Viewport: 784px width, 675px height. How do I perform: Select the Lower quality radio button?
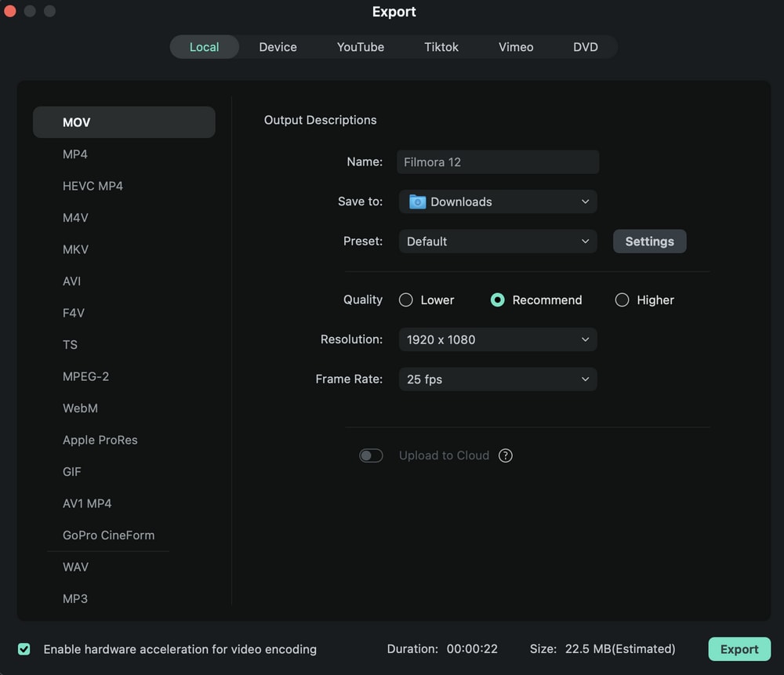[406, 300]
